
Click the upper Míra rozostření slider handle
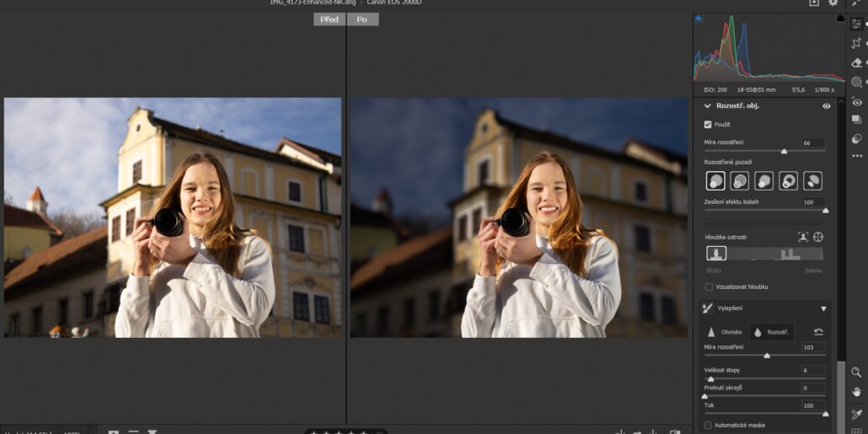pyautogui.click(x=784, y=151)
